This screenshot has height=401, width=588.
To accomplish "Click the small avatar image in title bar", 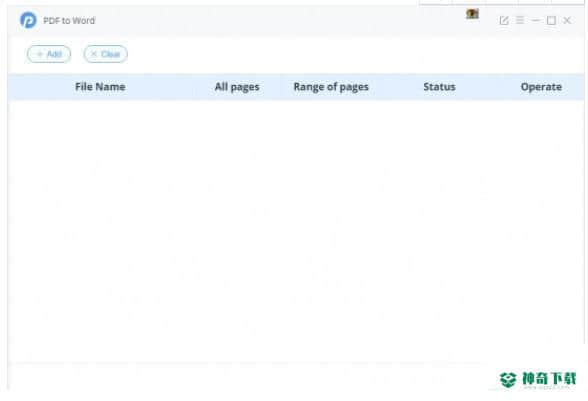I will [x=472, y=14].
